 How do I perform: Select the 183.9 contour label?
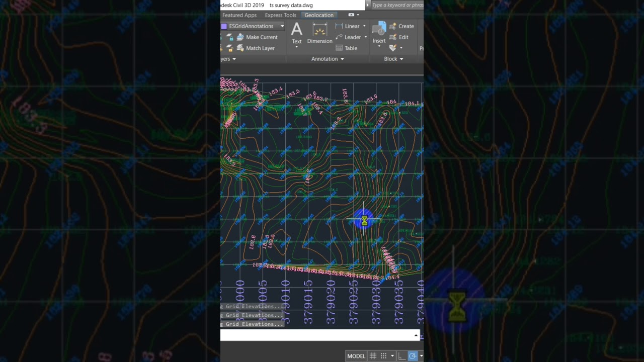[x=371, y=99]
